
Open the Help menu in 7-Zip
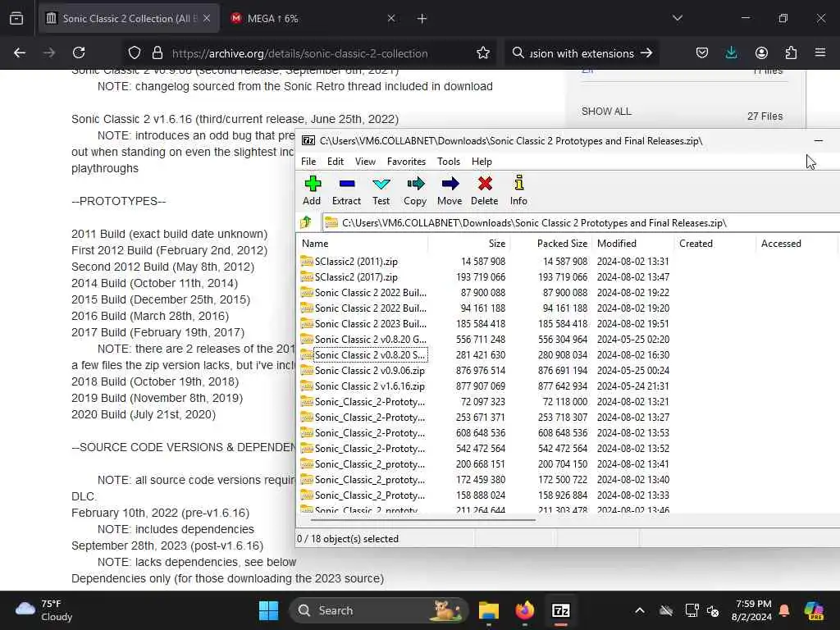coord(482,162)
